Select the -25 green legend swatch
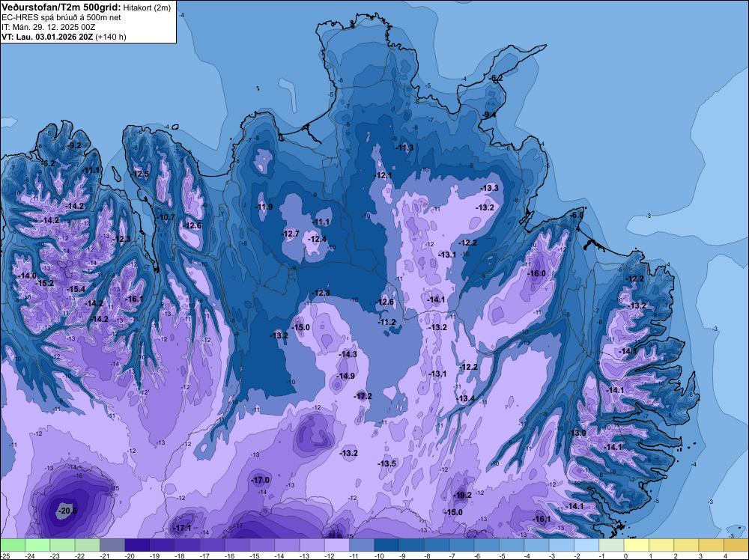 point(13,545)
